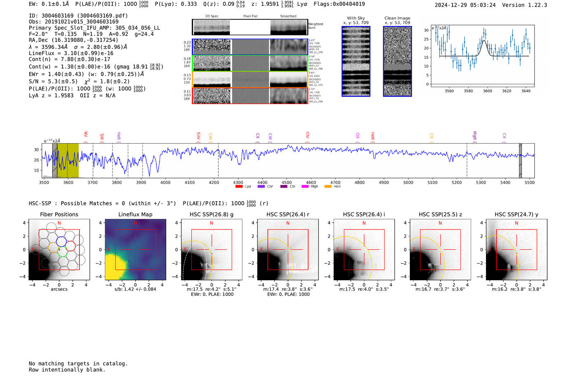Click the 'm:16.7 re:3.7" s:3.6"' caption

tap(440, 289)
